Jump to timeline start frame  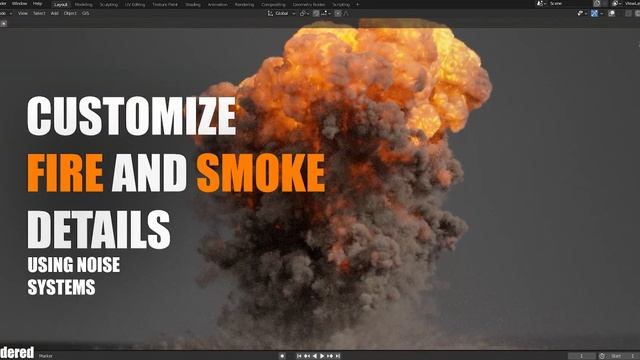point(299,356)
